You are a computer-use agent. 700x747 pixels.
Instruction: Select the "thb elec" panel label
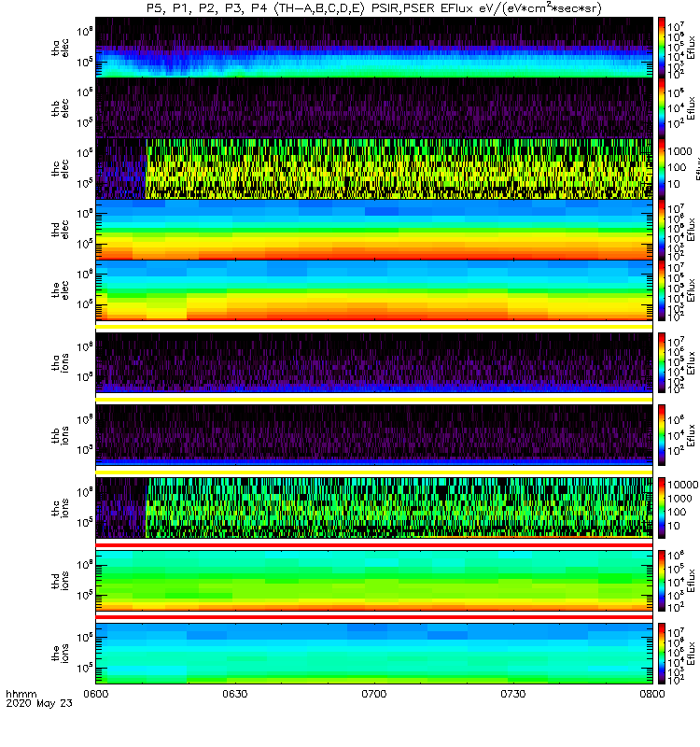60,108
